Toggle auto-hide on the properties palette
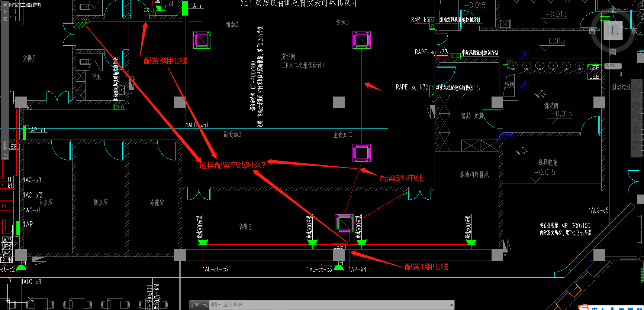The image size is (644, 310). click(5, 12)
